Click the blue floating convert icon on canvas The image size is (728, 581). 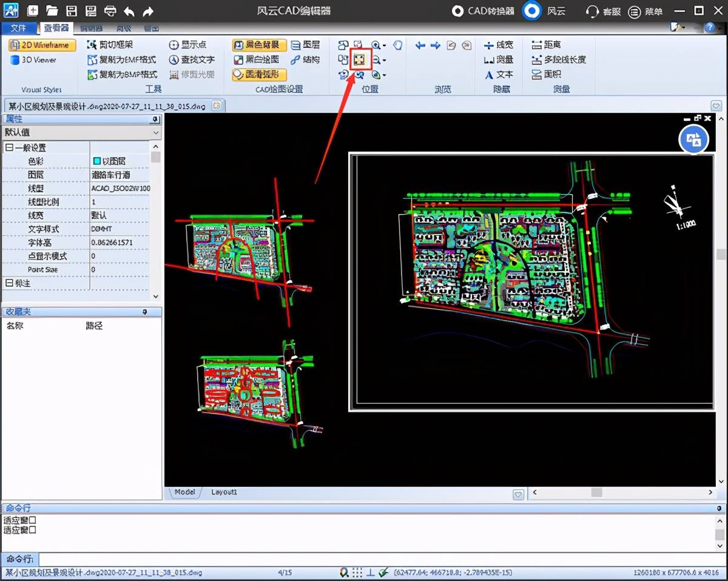693,140
